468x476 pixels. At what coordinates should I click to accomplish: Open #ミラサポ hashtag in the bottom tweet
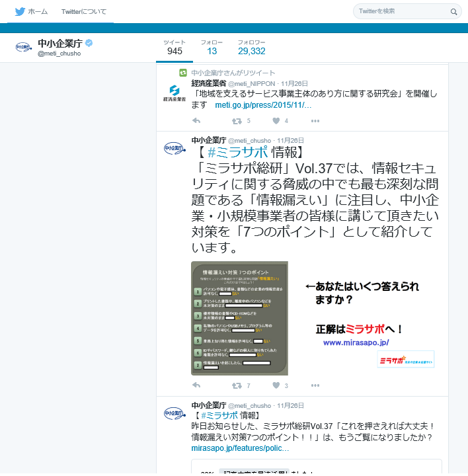(x=219, y=415)
